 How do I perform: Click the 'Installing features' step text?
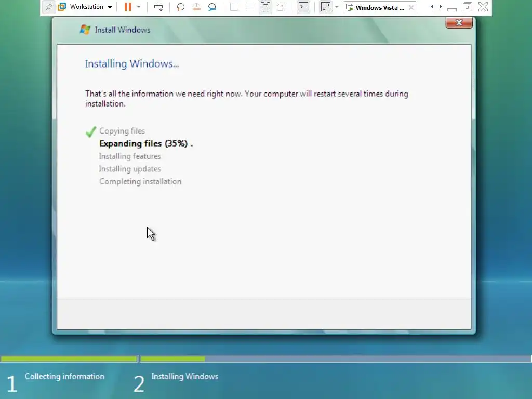(130, 156)
